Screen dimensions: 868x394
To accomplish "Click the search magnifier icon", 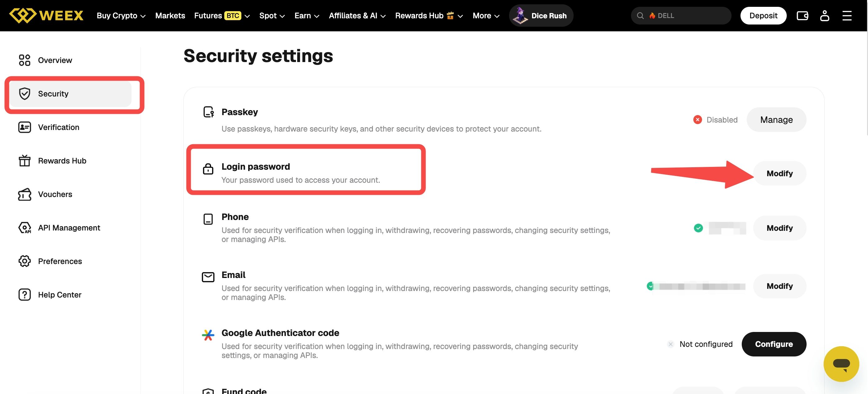I will pyautogui.click(x=640, y=16).
